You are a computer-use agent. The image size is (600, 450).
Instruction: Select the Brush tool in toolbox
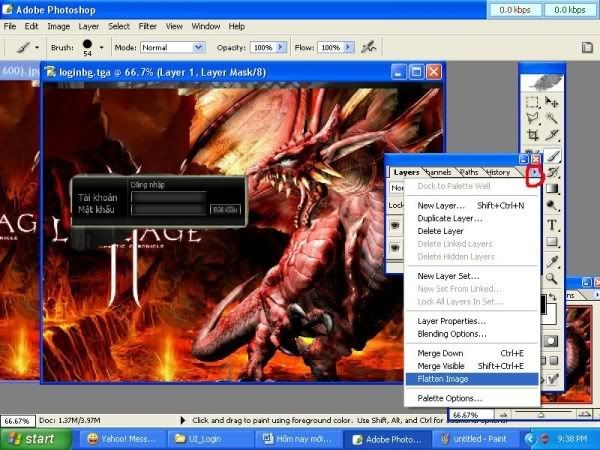[552, 155]
